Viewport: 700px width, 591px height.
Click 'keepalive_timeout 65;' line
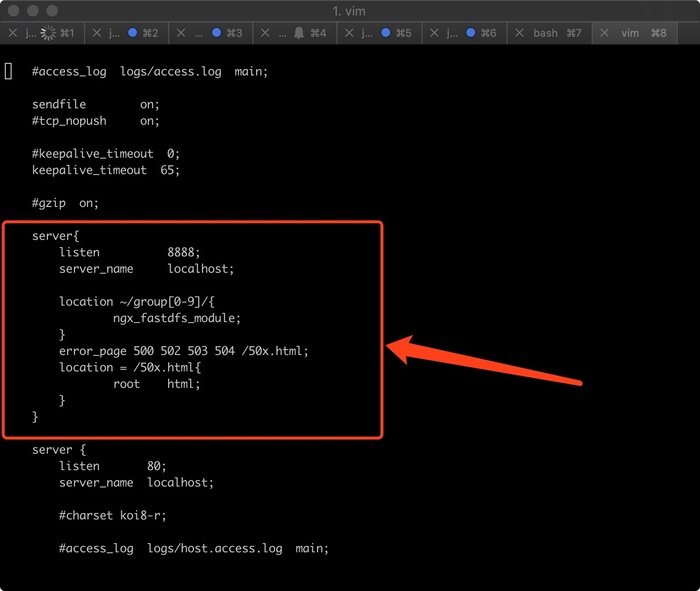(106, 170)
